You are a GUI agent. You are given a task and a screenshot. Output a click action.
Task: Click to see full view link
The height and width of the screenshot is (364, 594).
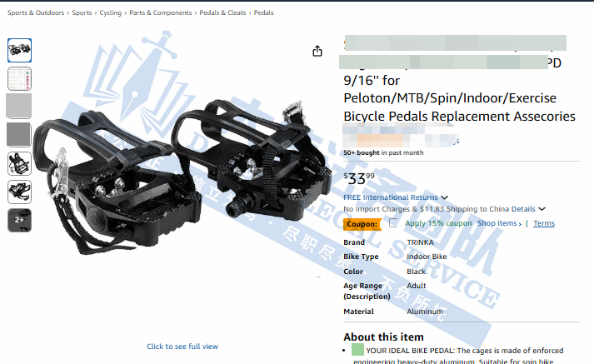[182, 347]
